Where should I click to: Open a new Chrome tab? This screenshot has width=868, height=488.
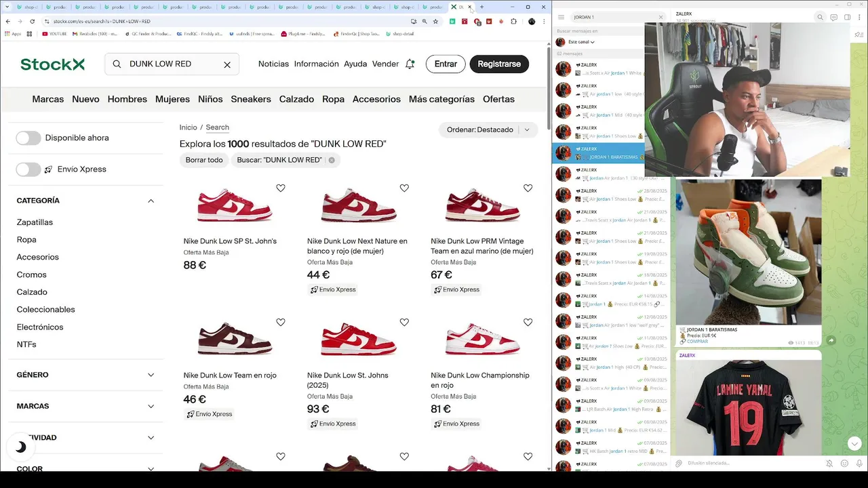click(x=481, y=7)
